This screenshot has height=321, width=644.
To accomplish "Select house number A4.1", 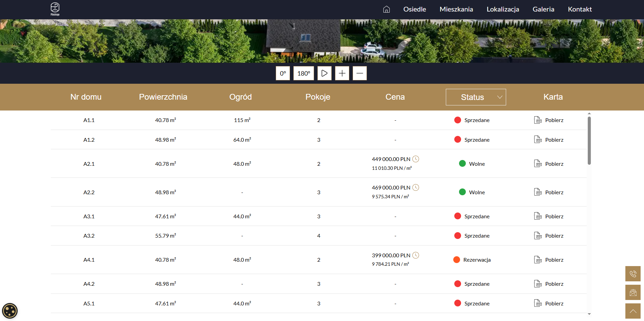I will coord(89,260).
